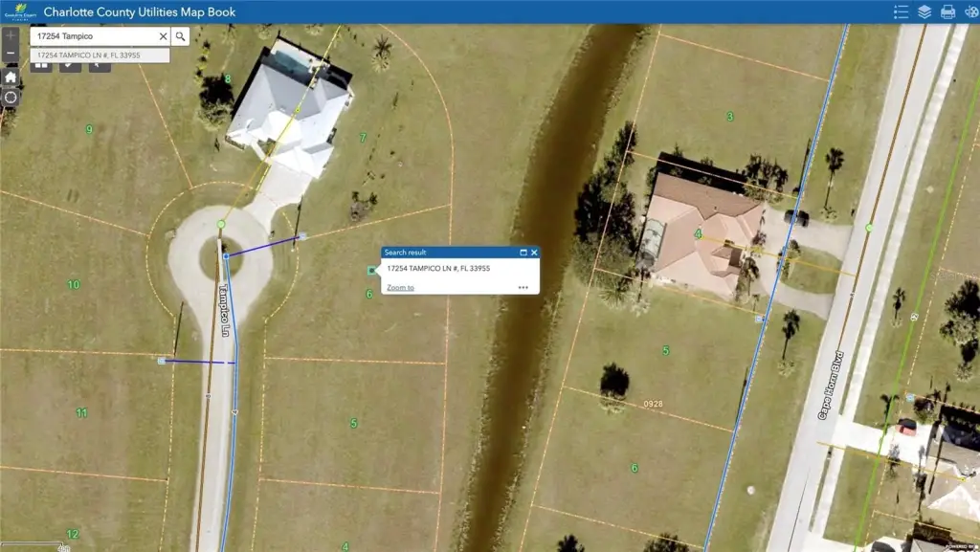Viewport: 980px width, 552px height.
Task: Zoom in with the plus button
Action: click(x=11, y=34)
